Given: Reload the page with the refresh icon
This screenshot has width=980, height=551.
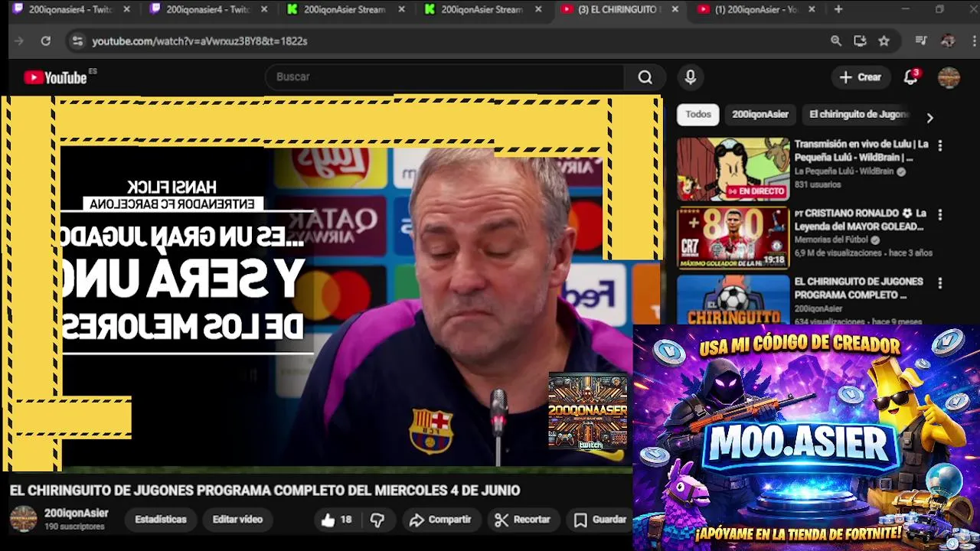Looking at the screenshot, I should [x=45, y=41].
